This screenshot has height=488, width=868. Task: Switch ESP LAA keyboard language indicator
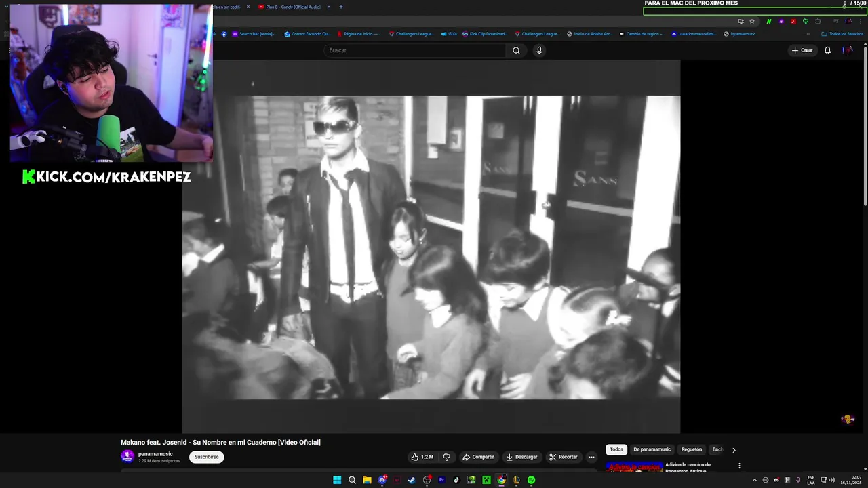coord(811,480)
